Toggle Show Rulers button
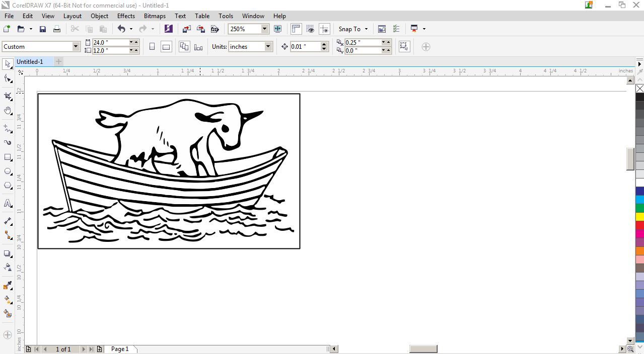 coord(296,29)
